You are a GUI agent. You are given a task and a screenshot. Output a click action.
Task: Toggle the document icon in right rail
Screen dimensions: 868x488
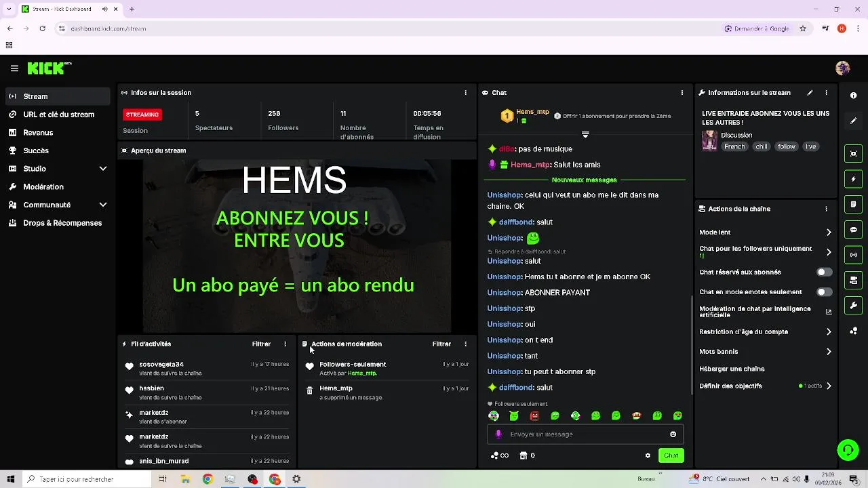click(x=853, y=204)
